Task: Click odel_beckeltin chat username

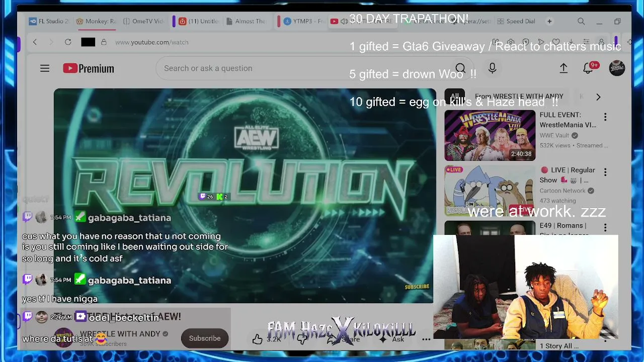Action: pyautogui.click(x=124, y=318)
